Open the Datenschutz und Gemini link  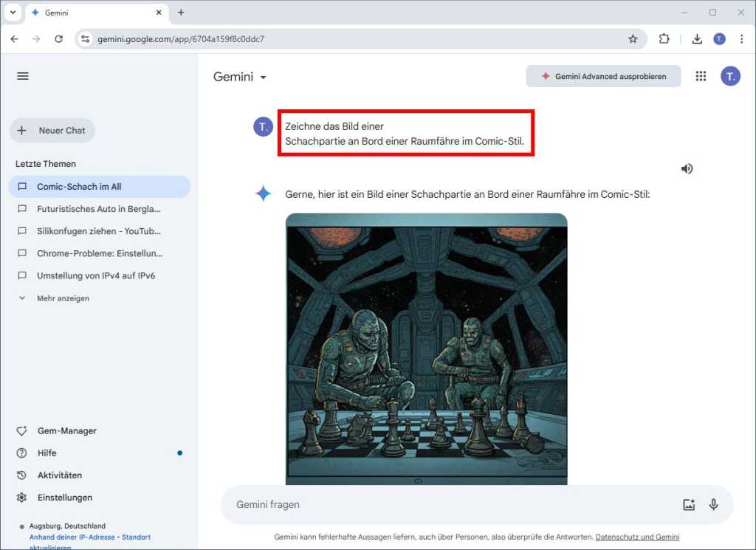[x=637, y=537]
